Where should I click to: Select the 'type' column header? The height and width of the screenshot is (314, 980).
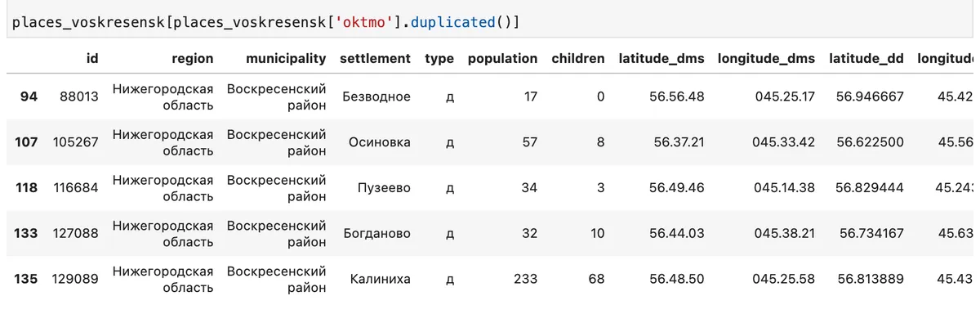(439, 59)
